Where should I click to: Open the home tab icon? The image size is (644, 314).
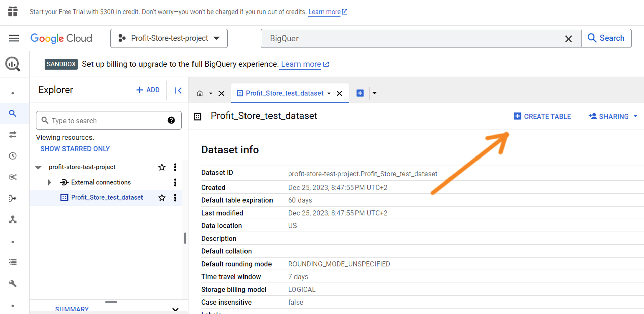pyautogui.click(x=200, y=93)
